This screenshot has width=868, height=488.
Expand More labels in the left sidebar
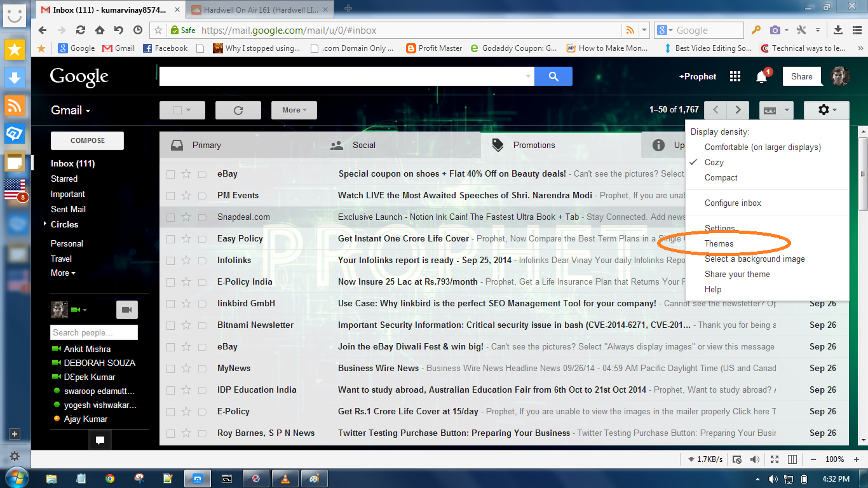click(x=62, y=273)
